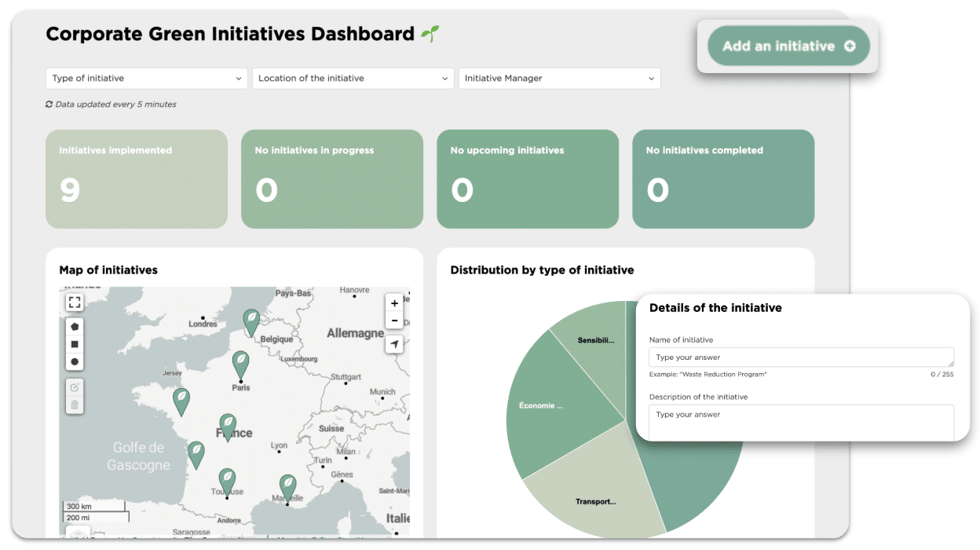Image resolution: width=980 pixels, height=550 pixels.
Task: Zoom in on the map with the plus button
Action: (x=394, y=302)
